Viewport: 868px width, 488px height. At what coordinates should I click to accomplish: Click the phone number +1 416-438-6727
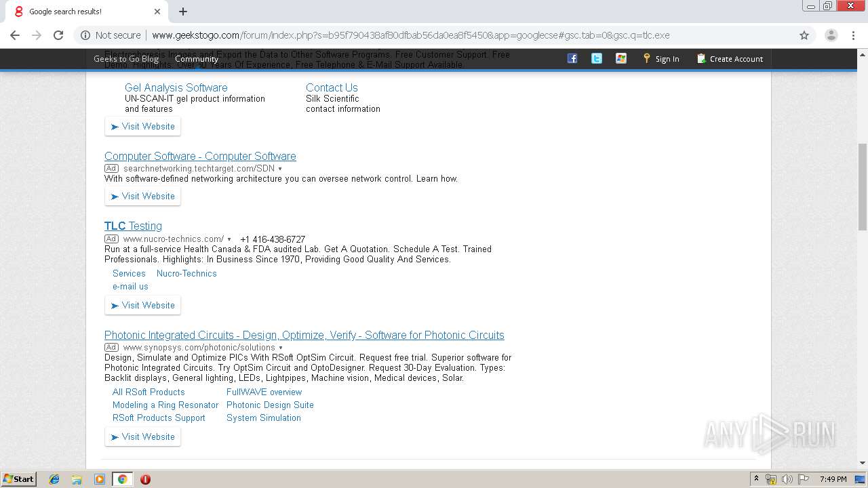click(x=273, y=239)
